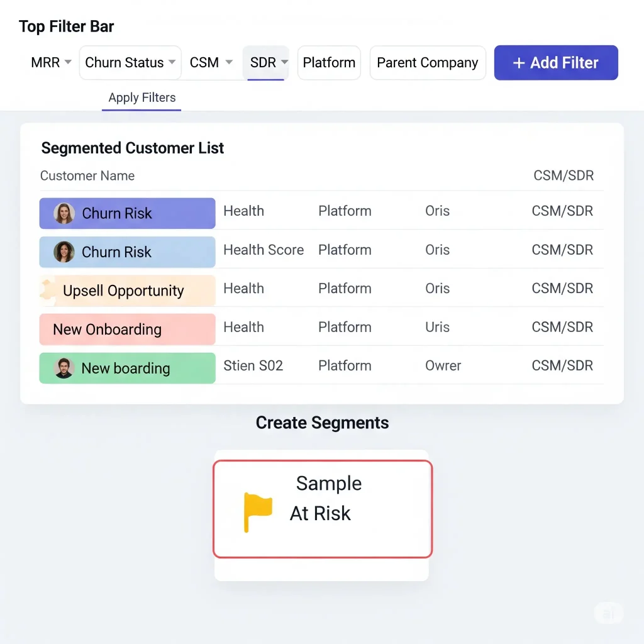Select the Parent Company filter

pyautogui.click(x=428, y=63)
